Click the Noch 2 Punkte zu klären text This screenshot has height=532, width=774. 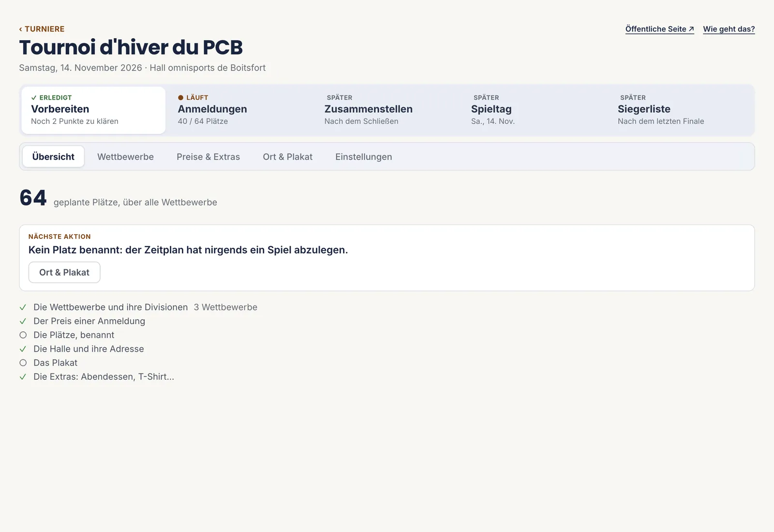pyautogui.click(x=74, y=121)
